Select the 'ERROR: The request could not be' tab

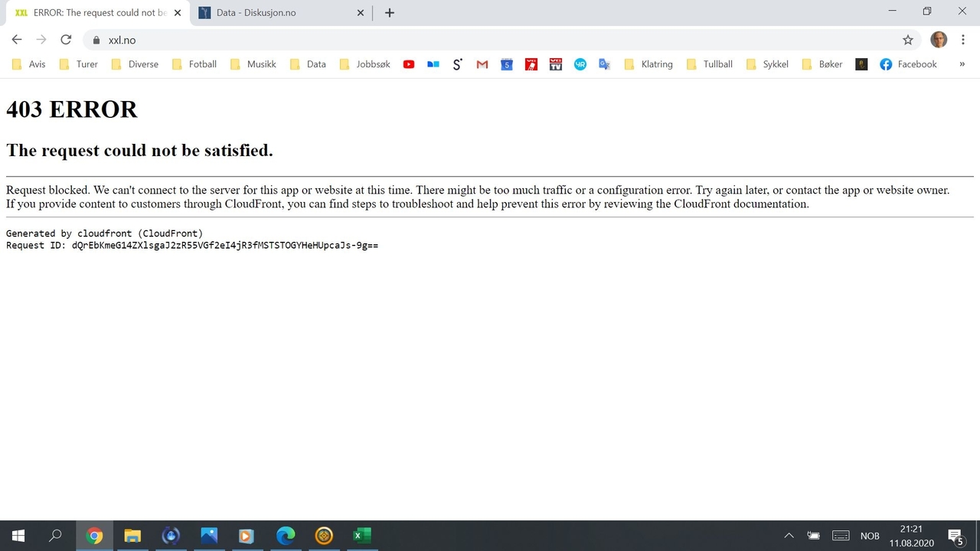point(98,12)
